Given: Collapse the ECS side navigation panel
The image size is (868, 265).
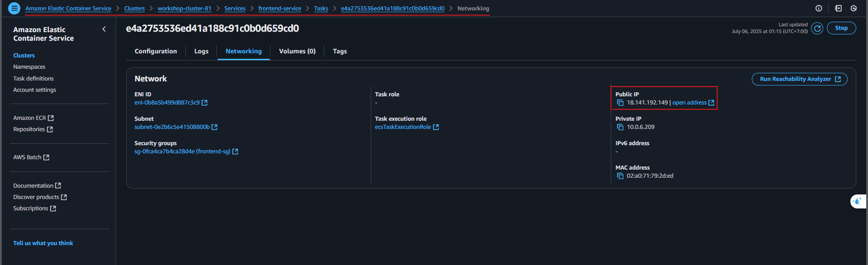Looking at the screenshot, I should click(x=104, y=29).
